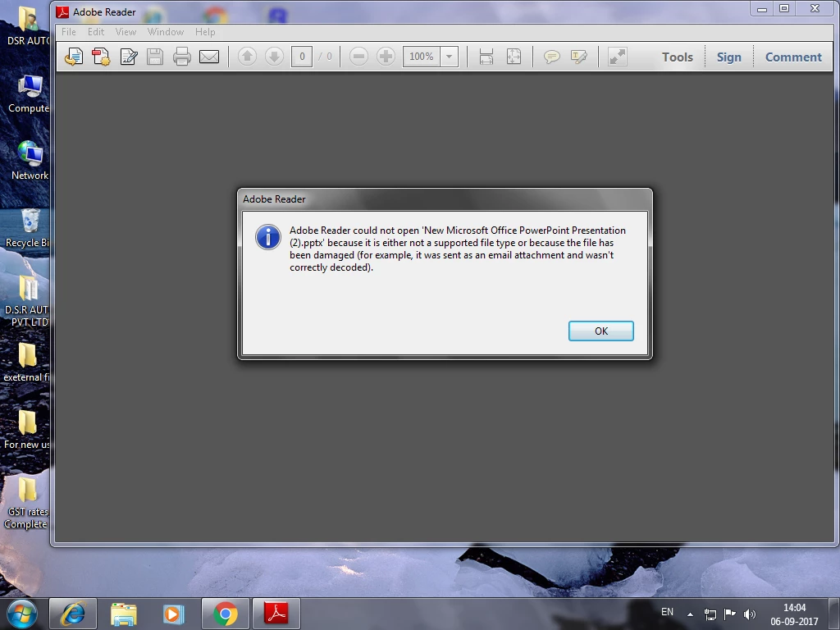
Task: Click the Read Mode expand icon
Action: pyautogui.click(x=617, y=57)
